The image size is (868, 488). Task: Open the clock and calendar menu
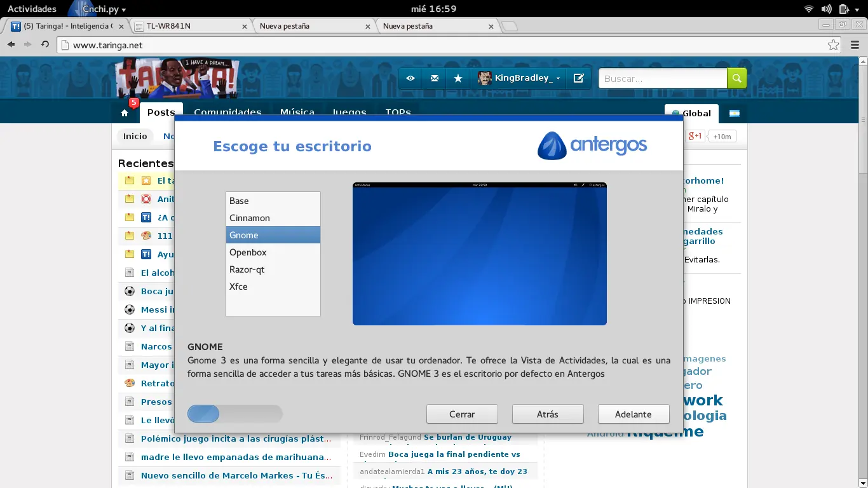(433, 9)
